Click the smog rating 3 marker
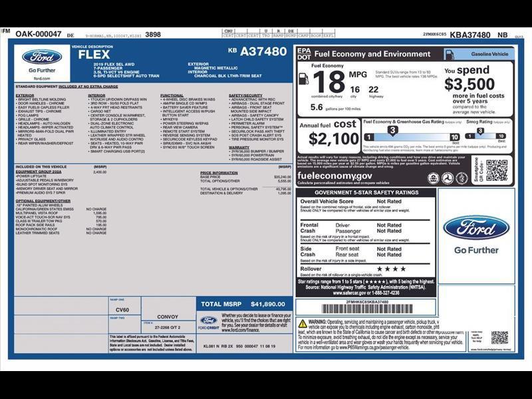 coord(480,131)
